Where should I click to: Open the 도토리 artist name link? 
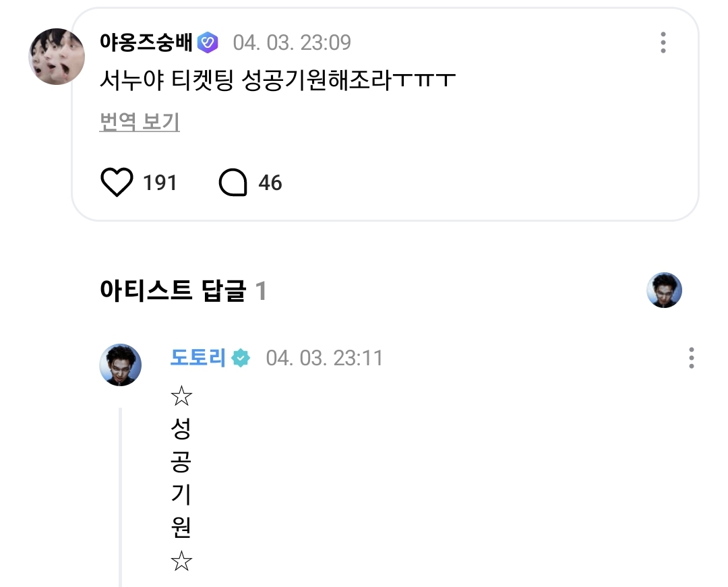coord(198,357)
